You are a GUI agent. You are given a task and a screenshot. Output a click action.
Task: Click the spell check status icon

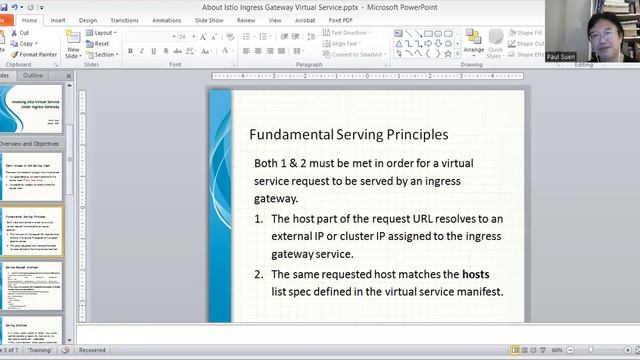click(x=65, y=350)
